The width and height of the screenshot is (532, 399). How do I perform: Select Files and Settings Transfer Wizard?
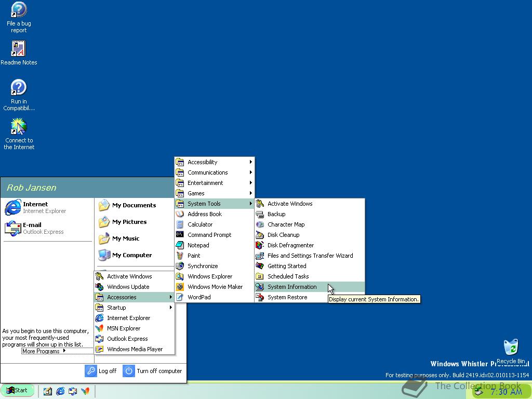pos(310,256)
